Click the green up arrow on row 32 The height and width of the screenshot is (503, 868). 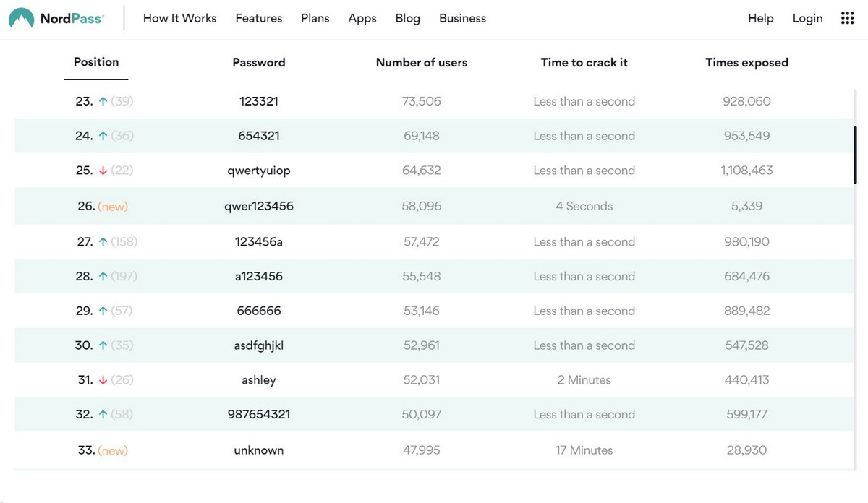pos(103,415)
